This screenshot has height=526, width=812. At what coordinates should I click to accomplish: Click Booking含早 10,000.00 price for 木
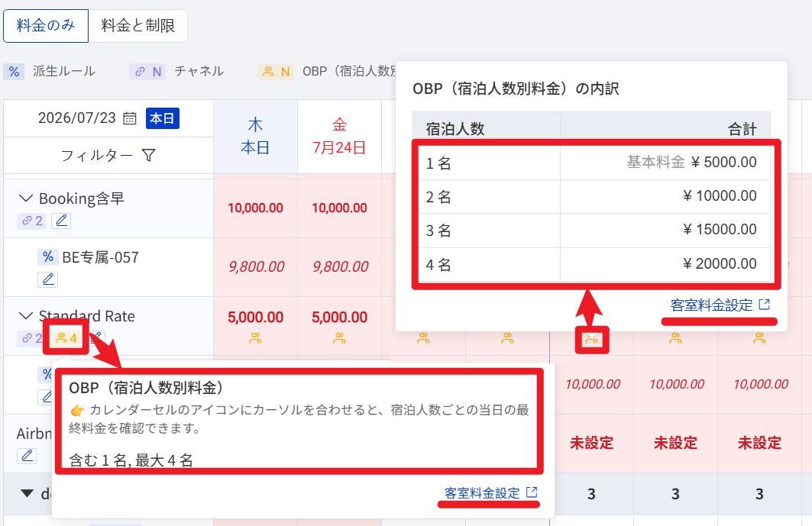pos(255,208)
